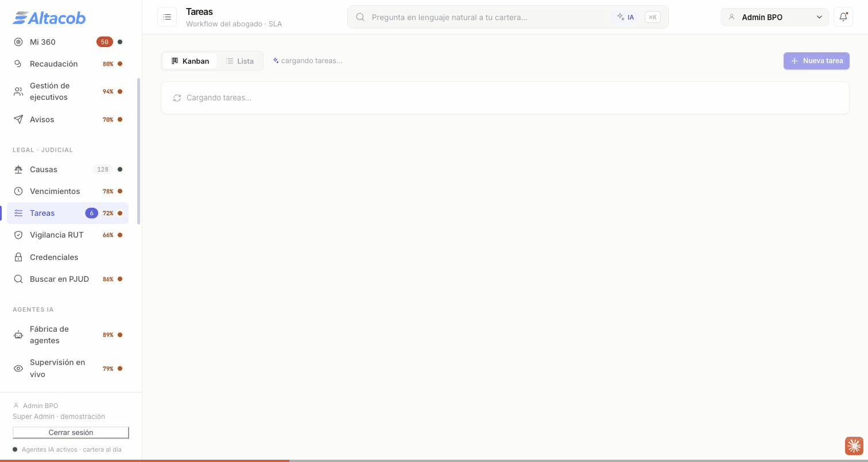Click 'Agentes IA activos · cartera al día' status

(x=72, y=449)
